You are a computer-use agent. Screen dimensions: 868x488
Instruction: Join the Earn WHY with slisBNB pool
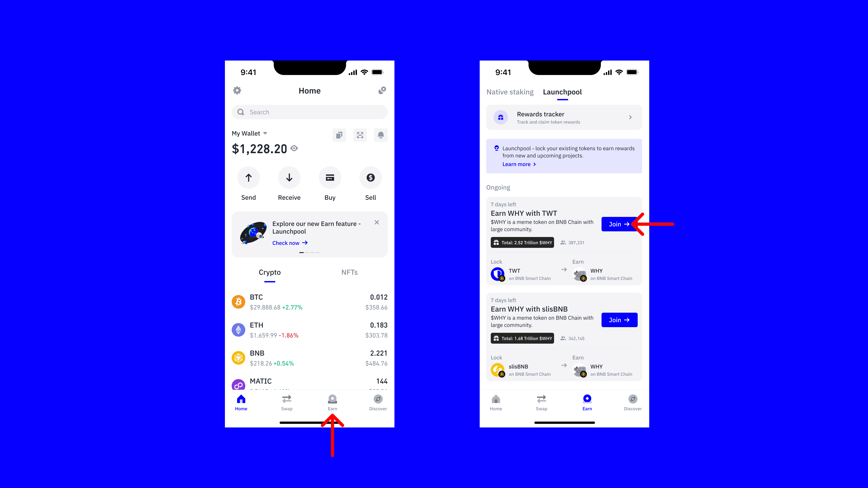click(x=619, y=320)
